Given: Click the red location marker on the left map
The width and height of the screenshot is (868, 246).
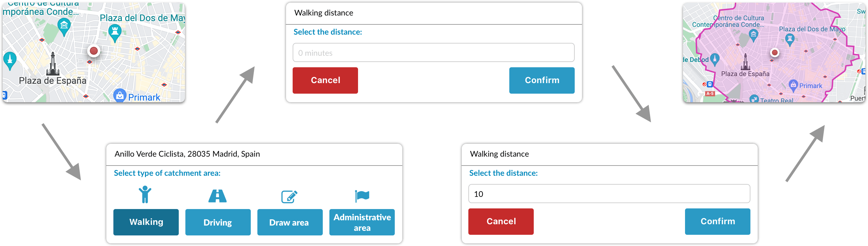Looking at the screenshot, I should 93,51.
